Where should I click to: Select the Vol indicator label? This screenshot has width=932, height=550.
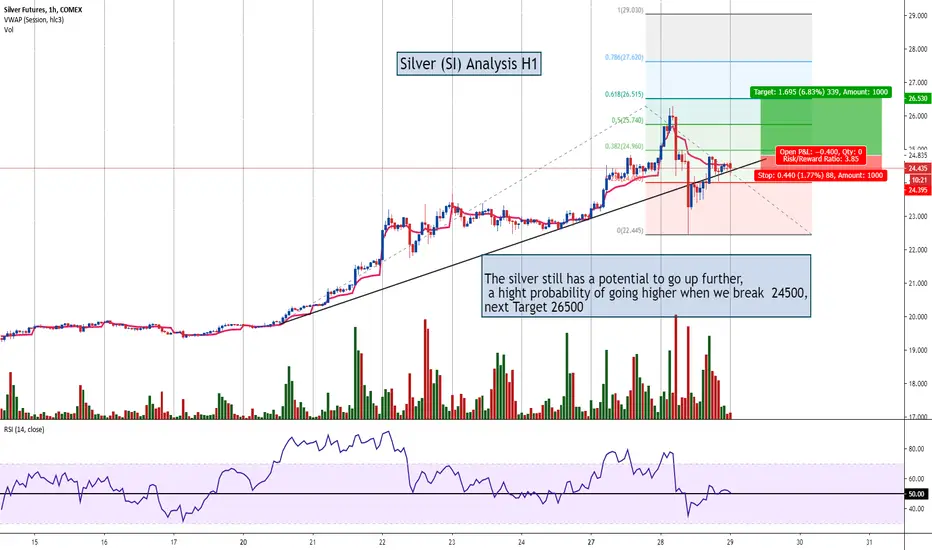click(x=8, y=30)
